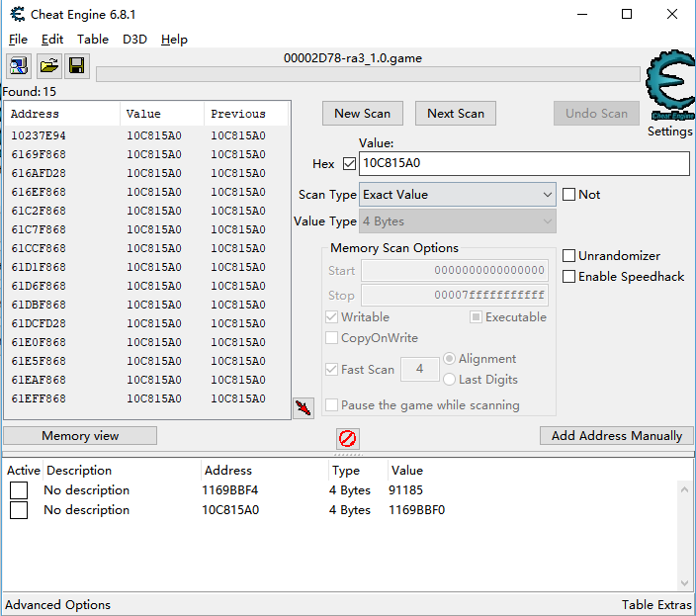
Task: Click the Stop address field
Action: 455,295
